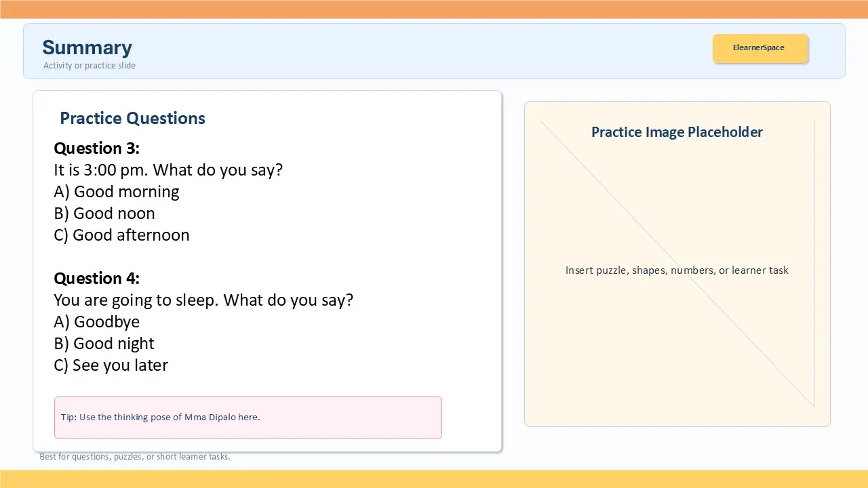Pick answer B) Good night
This screenshot has width=868, height=488.
(104, 344)
